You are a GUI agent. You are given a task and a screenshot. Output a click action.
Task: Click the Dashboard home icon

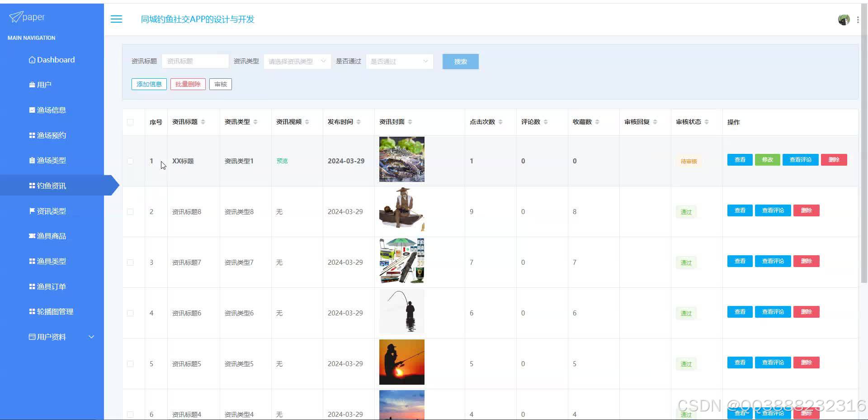tap(32, 60)
